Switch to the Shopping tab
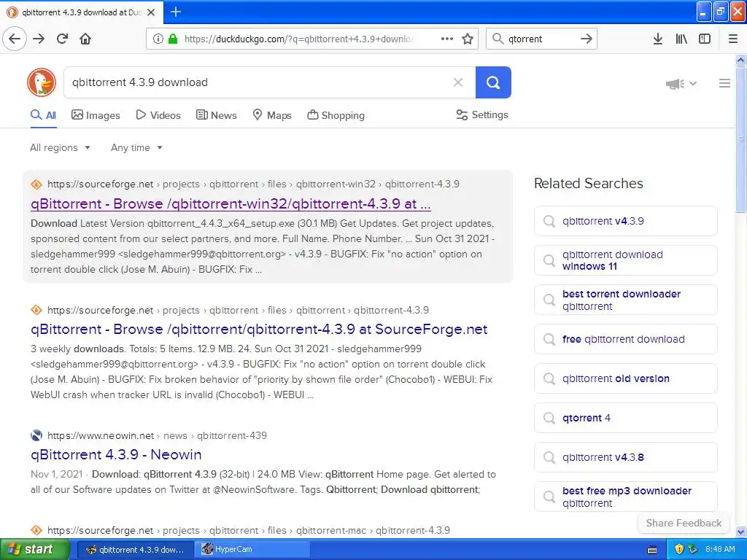This screenshot has height=560, width=747. click(x=336, y=115)
